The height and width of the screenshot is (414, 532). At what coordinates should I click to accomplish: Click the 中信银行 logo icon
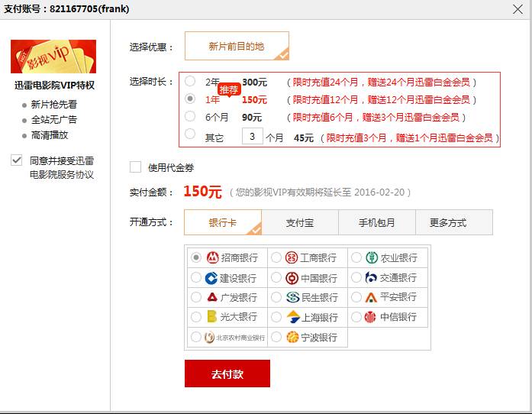[x=370, y=317]
